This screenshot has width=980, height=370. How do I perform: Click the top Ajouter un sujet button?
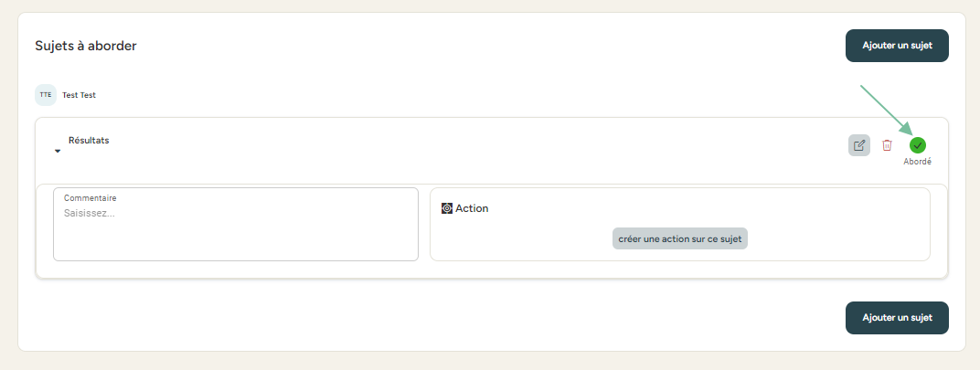click(897, 46)
